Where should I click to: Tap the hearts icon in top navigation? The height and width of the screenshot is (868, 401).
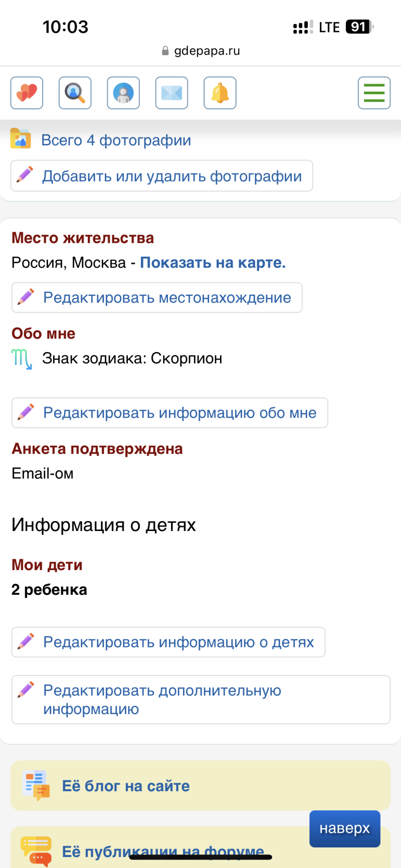tap(27, 93)
